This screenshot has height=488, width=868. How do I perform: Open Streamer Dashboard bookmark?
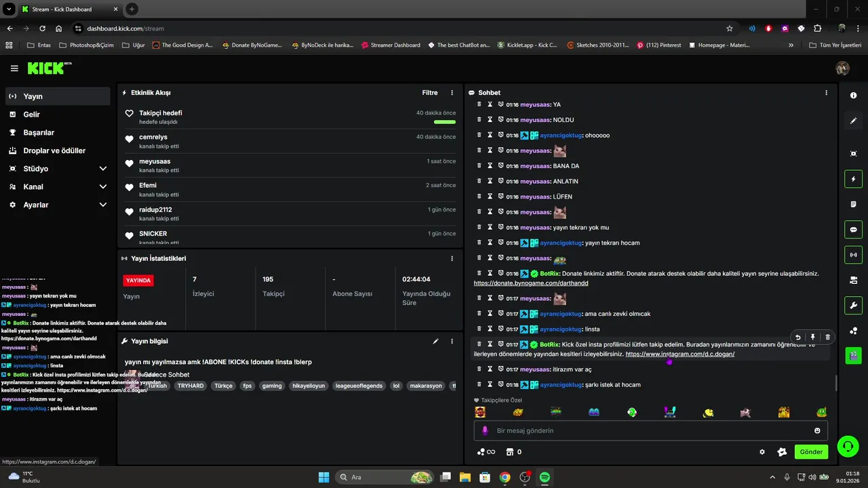[391, 45]
